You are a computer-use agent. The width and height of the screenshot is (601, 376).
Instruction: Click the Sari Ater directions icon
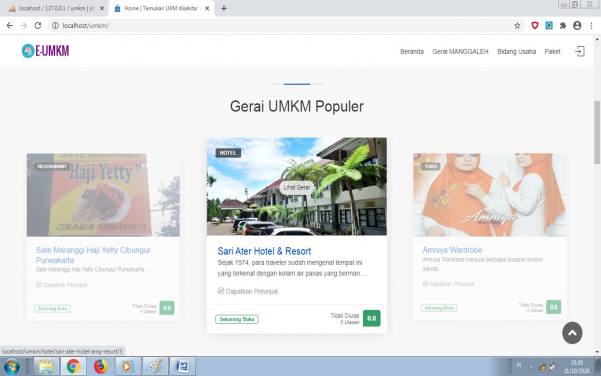pos(221,291)
